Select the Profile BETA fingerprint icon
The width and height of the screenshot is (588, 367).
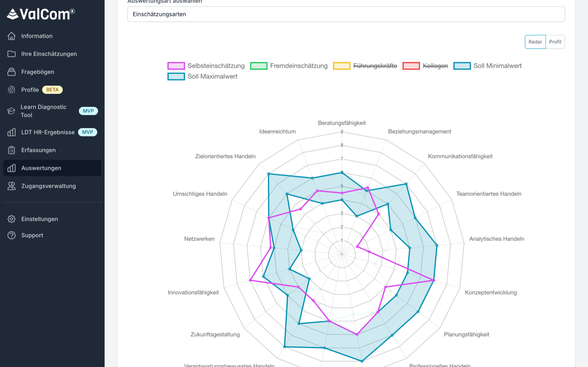tap(12, 89)
